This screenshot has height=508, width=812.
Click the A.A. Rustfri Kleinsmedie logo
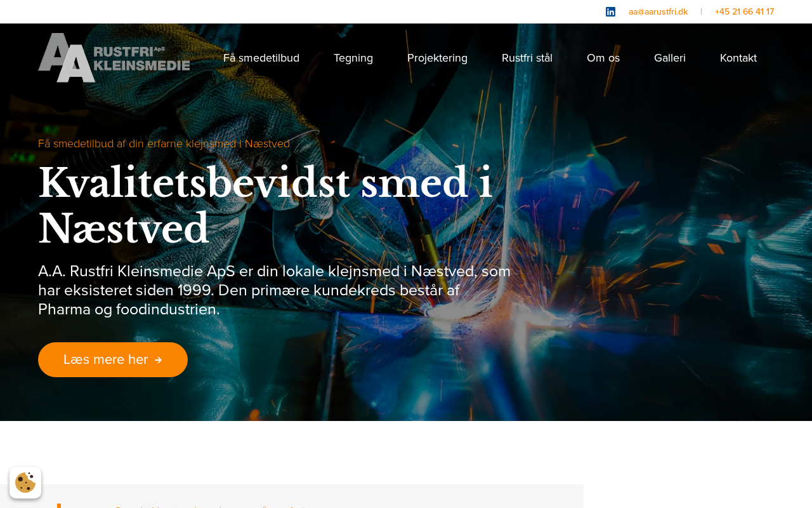[x=114, y=58]
